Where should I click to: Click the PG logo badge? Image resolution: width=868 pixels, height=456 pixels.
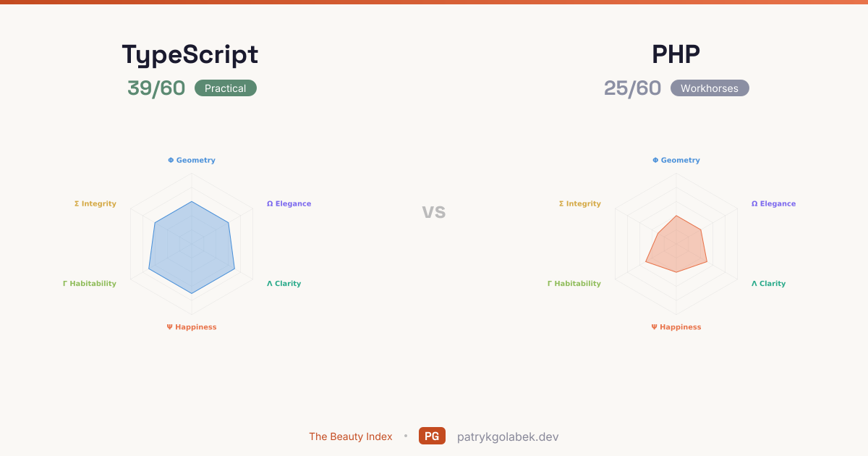point(432,436)
